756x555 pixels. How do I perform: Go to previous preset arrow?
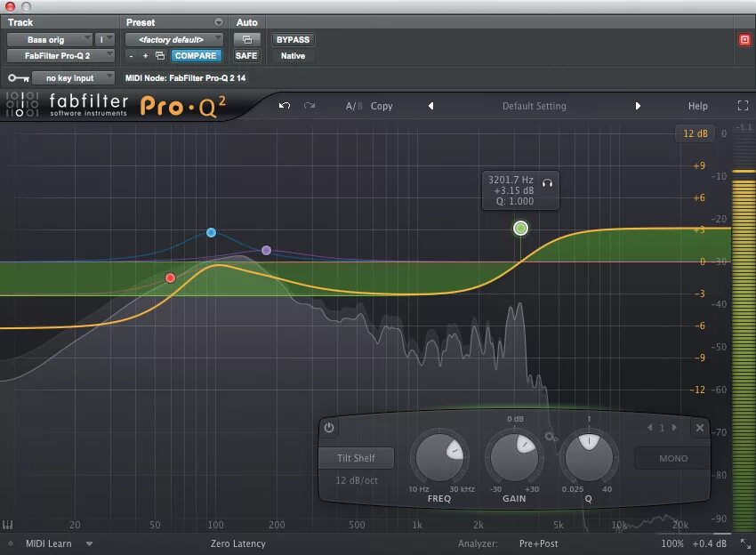(x=431, y=106)
